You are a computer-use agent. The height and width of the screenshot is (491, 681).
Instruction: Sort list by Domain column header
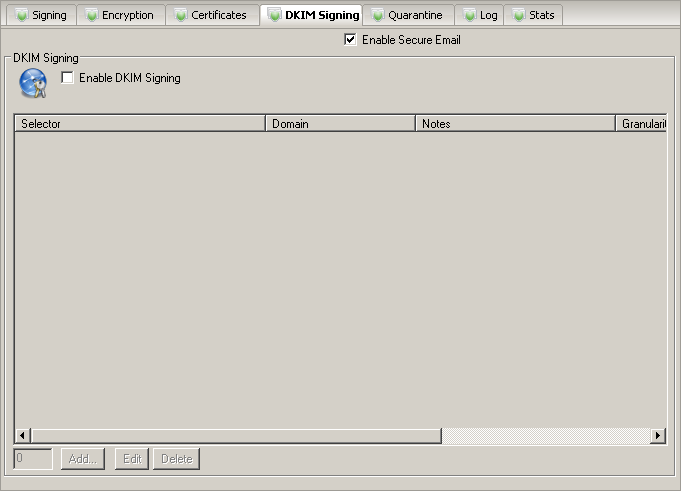339,124
